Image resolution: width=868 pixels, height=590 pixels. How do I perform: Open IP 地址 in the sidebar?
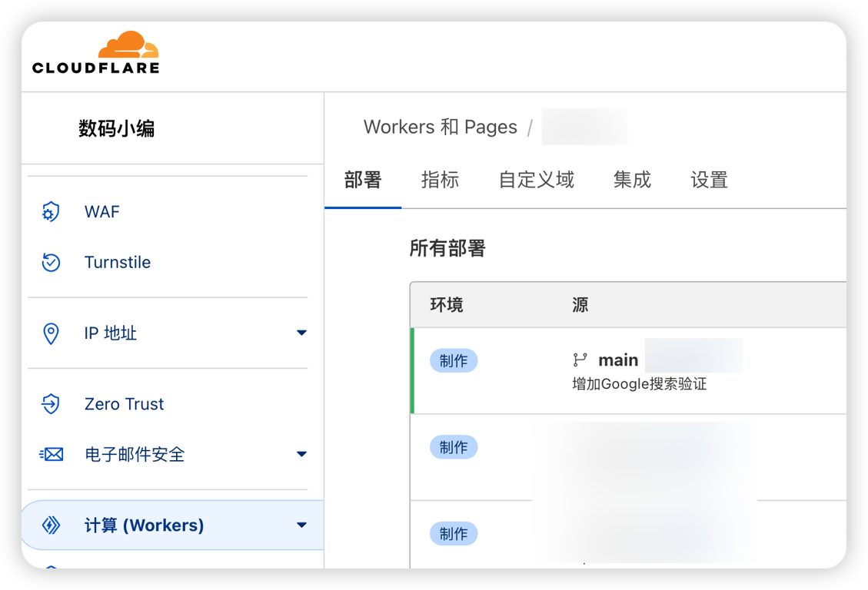click(x=110, y=333)
